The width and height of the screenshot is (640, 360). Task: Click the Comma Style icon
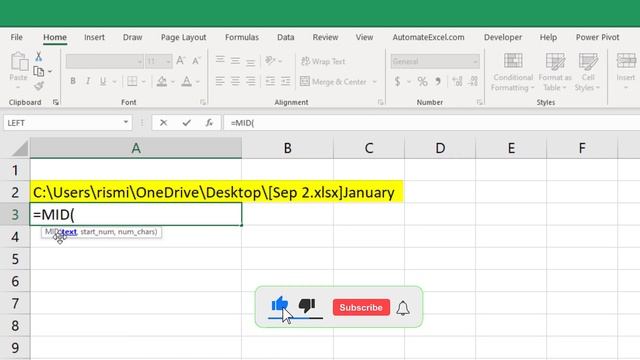pyautogui.click(x=438, y=82)
